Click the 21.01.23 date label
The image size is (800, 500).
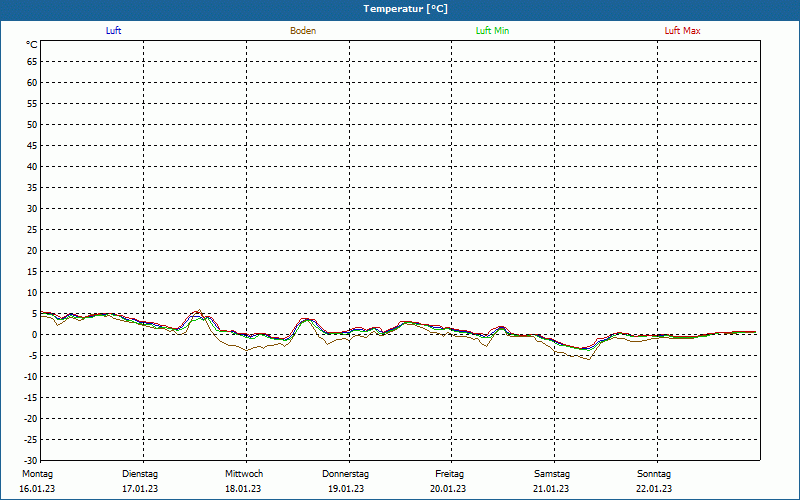(x=551, y=489)
